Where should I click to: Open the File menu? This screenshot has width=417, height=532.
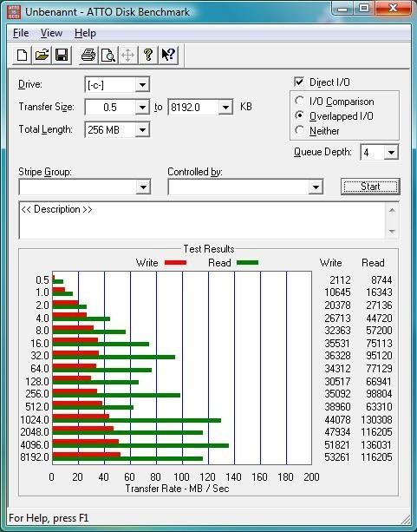pyautogui.click(x=21, y=33)
